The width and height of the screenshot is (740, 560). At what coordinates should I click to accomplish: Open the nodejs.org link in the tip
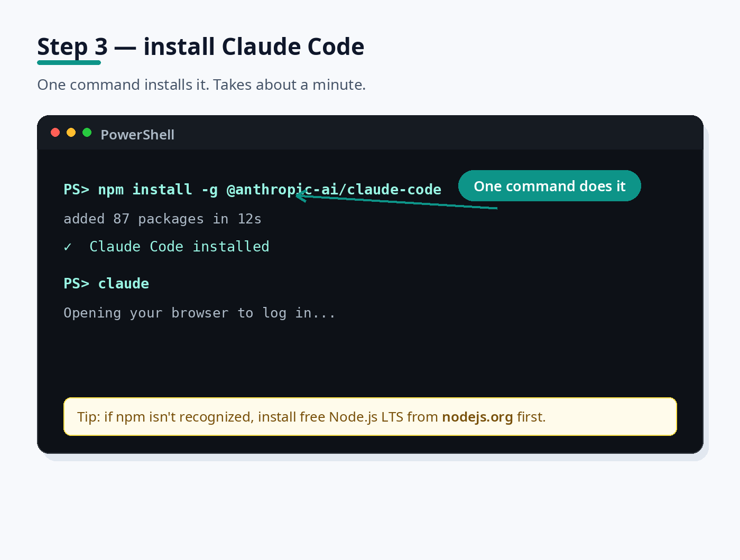(x=477, y=417)
